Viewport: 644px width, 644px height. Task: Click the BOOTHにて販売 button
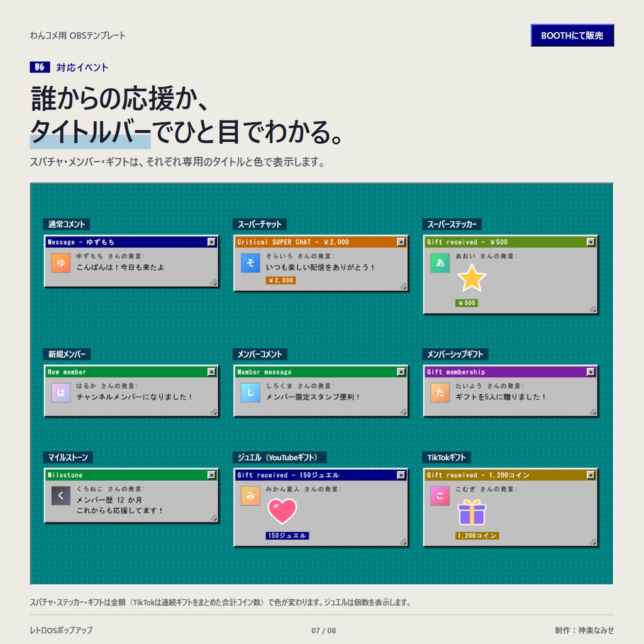click(572, 35)
